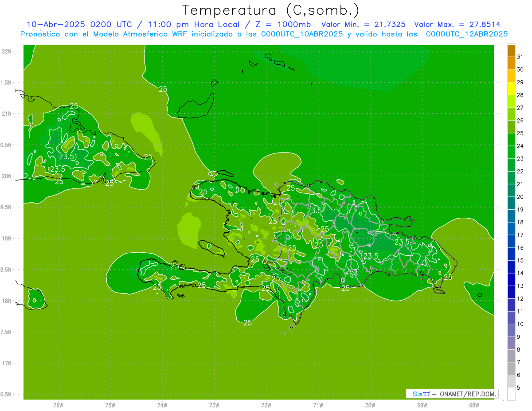Click the color bar segment between 12 and 13
The image size is (532, 411).
coord(511,292)
